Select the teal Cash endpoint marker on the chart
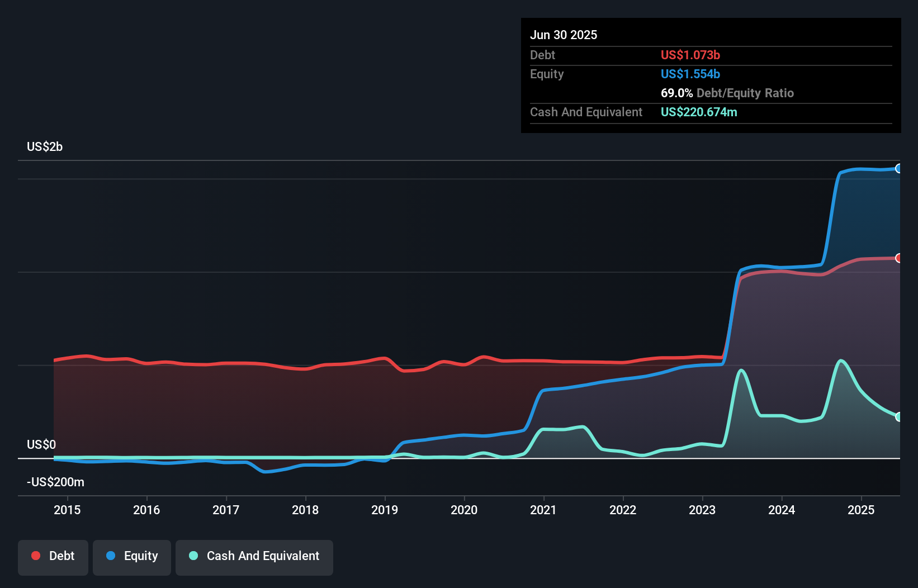Screen dimensions: 918x588 [900, 417]
